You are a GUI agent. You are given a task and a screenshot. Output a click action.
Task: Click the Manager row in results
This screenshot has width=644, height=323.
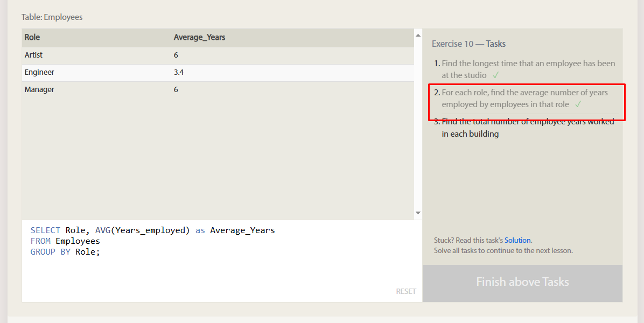tap(218, 90)
